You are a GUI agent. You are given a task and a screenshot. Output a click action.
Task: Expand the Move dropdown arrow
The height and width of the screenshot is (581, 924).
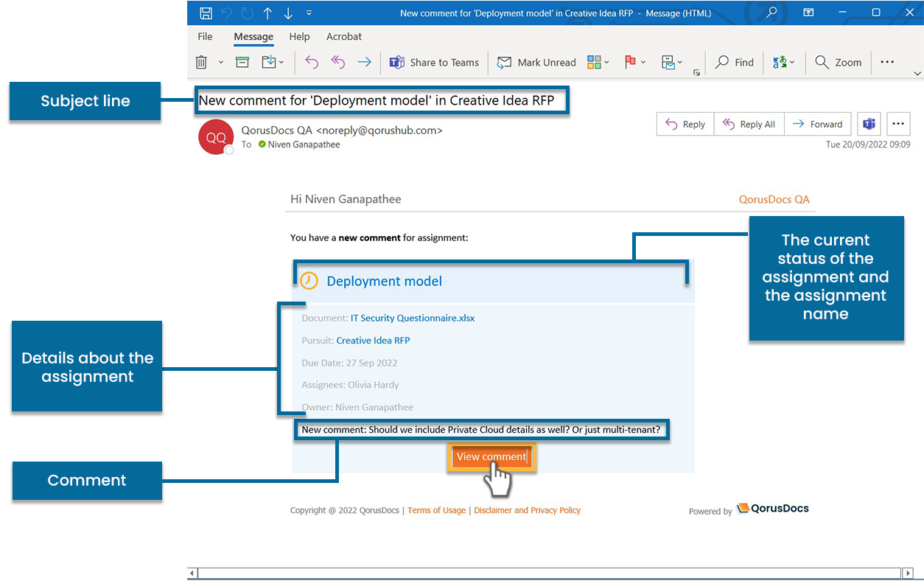[x=281, y=63]
